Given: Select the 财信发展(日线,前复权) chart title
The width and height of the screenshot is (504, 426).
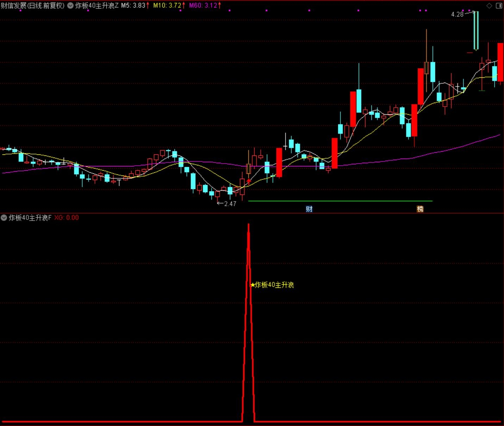Looking at the screenshot, I should [x=33, y=6].
